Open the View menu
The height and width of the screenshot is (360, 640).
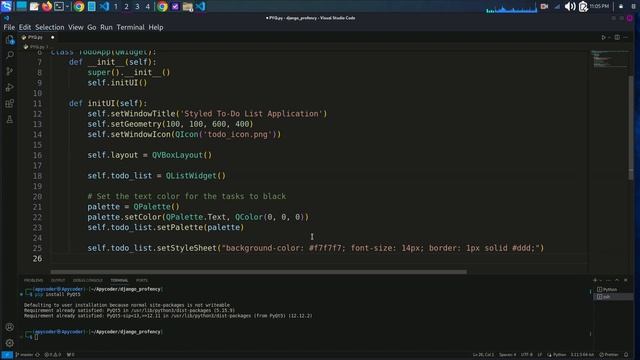pyautogui.click(x=76, y=27)
